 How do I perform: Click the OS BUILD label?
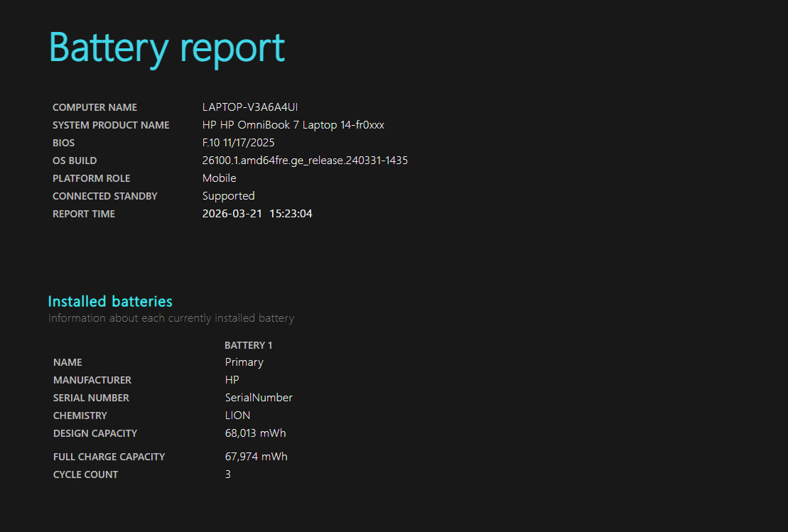pyautogui.click(x=75, y=161)
